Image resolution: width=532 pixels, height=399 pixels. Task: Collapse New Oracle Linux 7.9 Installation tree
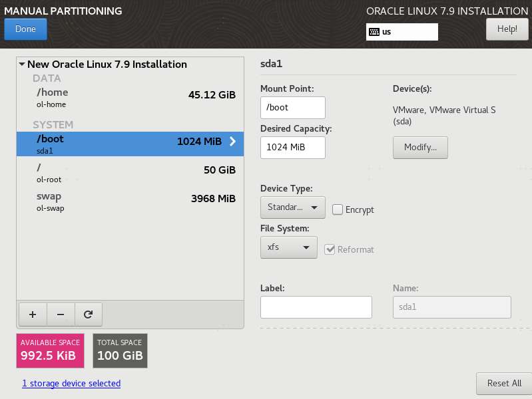click(22, 65)
